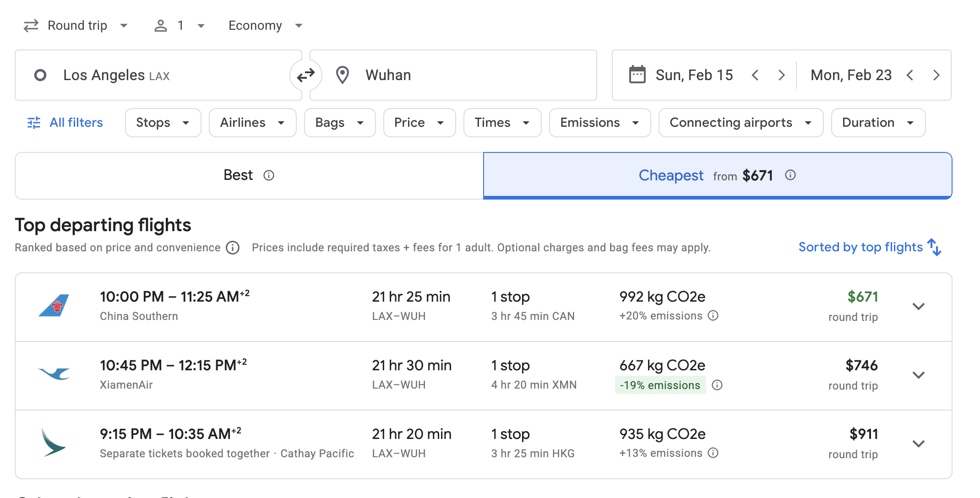Viewport: 980px width, 498px height.
Task: Open the Connecting airports filter
Action: (x=740, y=123)
